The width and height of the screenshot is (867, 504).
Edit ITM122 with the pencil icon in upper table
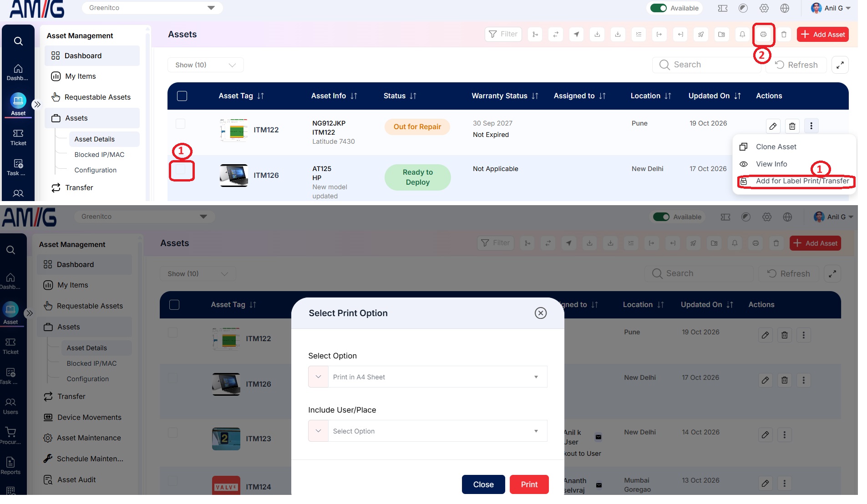point(773,126)
